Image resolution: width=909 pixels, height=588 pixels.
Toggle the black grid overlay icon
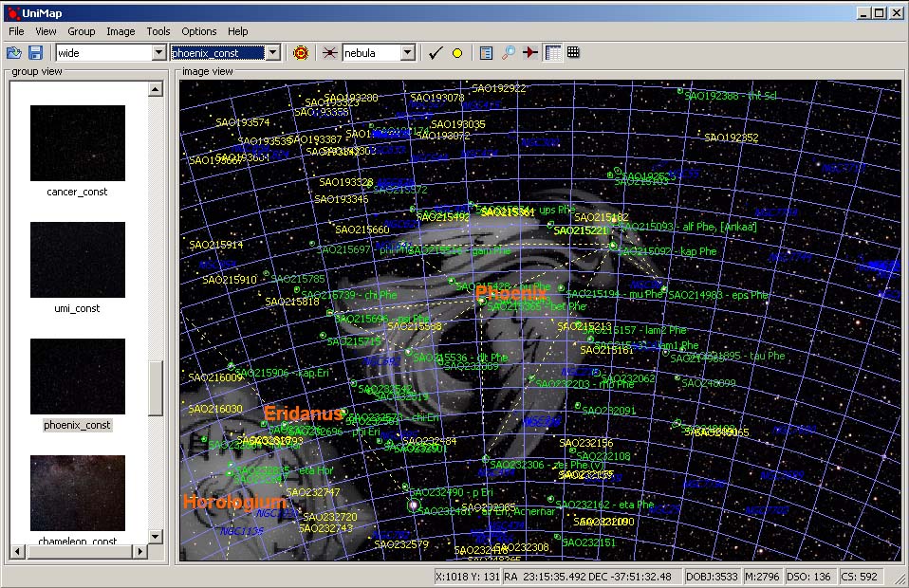point(573,53)
